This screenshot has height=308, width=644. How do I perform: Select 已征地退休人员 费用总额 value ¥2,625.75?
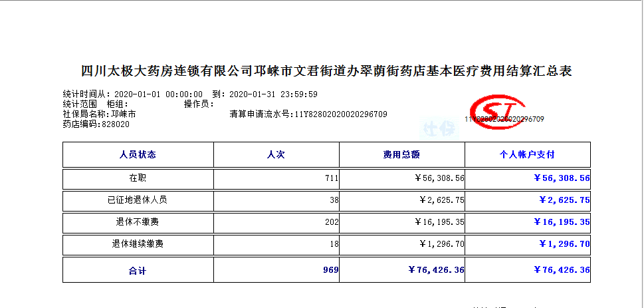pyautogui.click(x=442, y=200)
